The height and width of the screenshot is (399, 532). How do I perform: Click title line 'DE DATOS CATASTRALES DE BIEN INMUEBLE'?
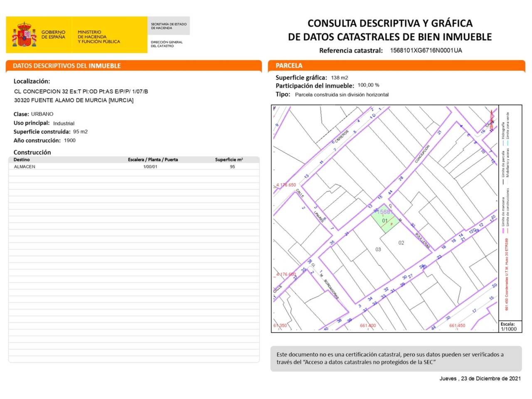point(390,37)
